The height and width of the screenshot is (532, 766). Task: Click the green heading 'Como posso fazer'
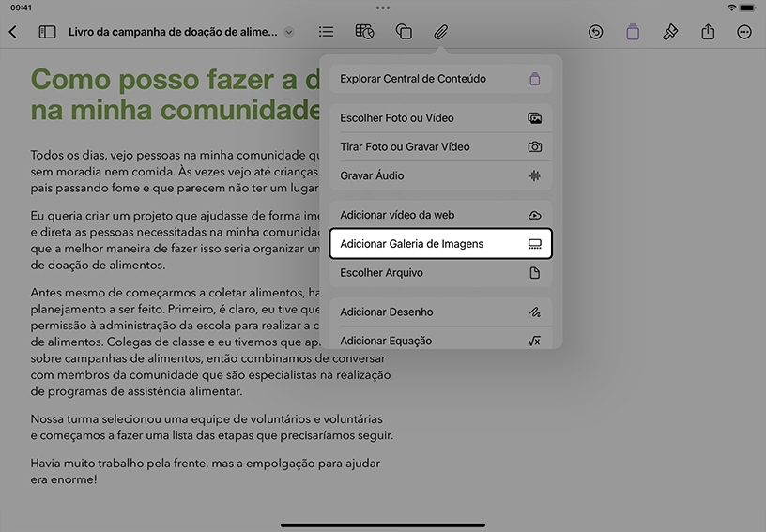[x=175, y=94]
